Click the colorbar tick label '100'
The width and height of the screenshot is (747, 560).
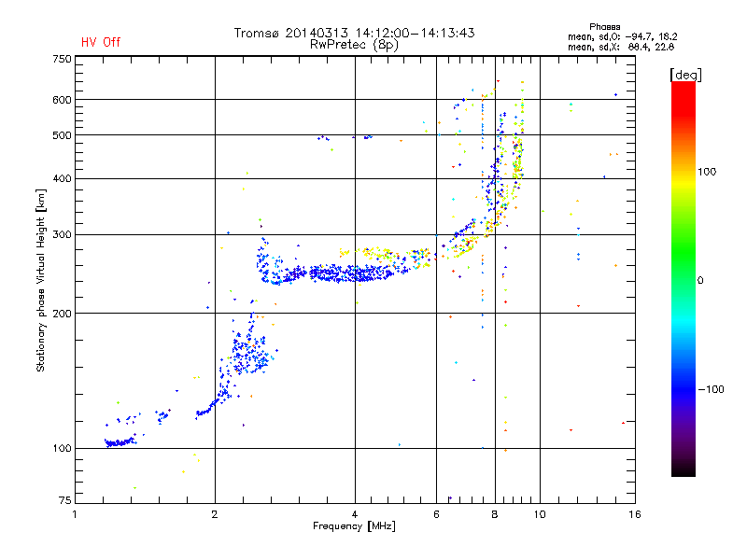[x=707, y=172]
